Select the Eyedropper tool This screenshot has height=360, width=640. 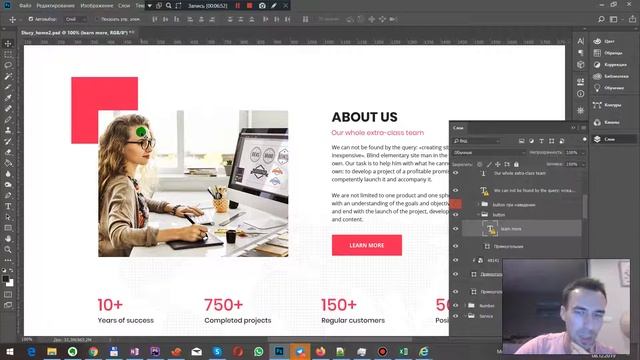coord(8,98)
